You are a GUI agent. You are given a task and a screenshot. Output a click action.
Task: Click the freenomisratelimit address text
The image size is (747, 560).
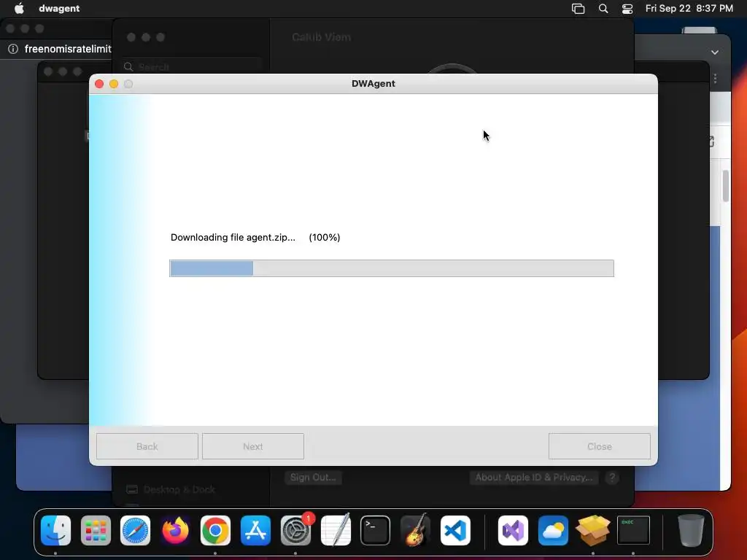68,49
